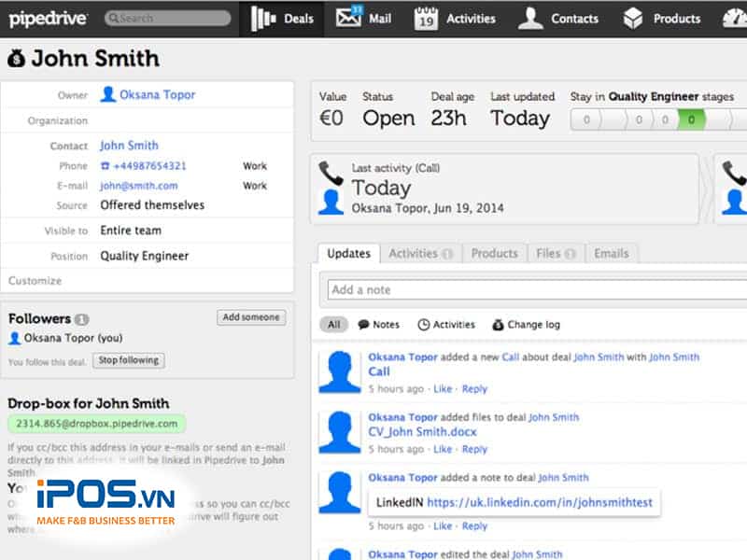Filter updates by Activities clock filter
Viewport: 747px width, 560px height.
coord(445,325)
